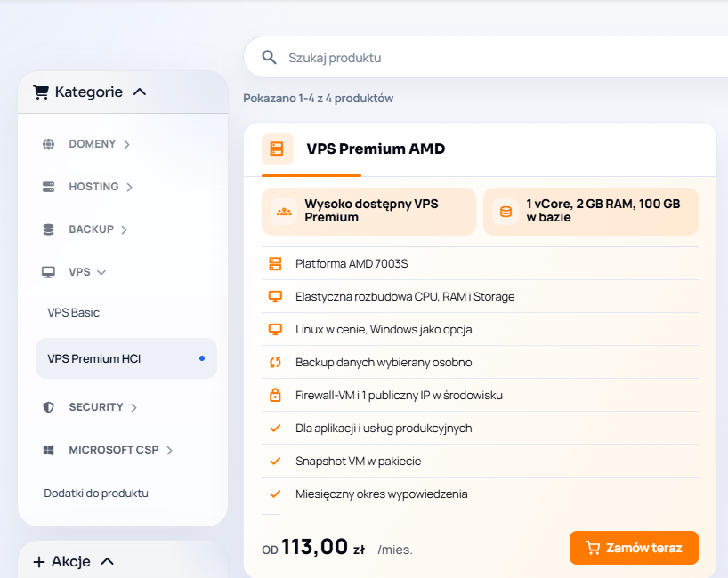Click the database icon in 1 vCore badge
Image resolution: width=728 pixels, height=578 pixels.
[x=506, y=212]
